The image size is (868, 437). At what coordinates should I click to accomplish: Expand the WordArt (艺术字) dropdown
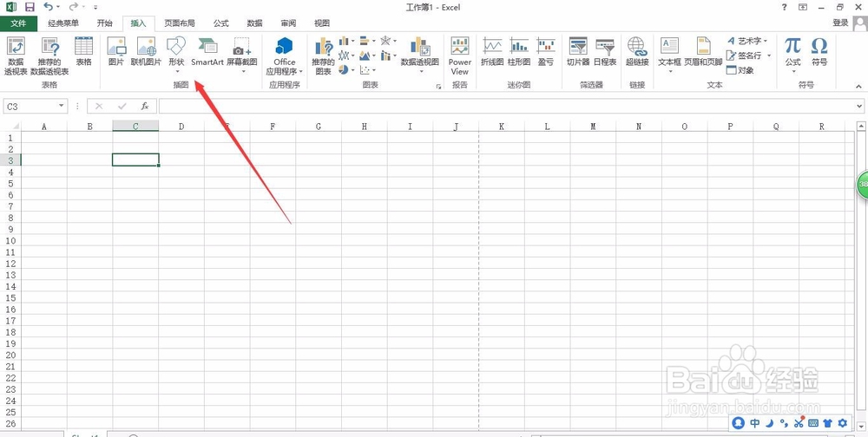(x=766, y=41)
